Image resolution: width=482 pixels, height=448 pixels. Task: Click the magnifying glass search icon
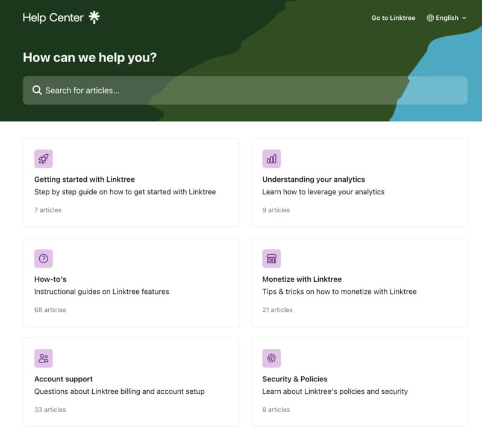pyautogui.click(x=37, y=90)
